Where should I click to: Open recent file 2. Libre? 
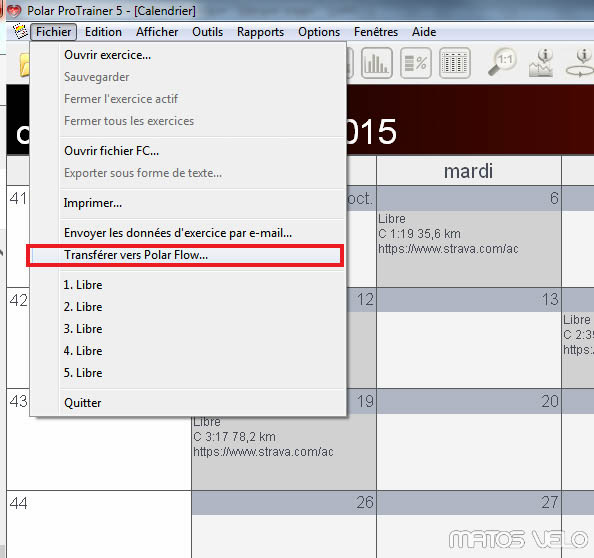[x=188, y=307]
